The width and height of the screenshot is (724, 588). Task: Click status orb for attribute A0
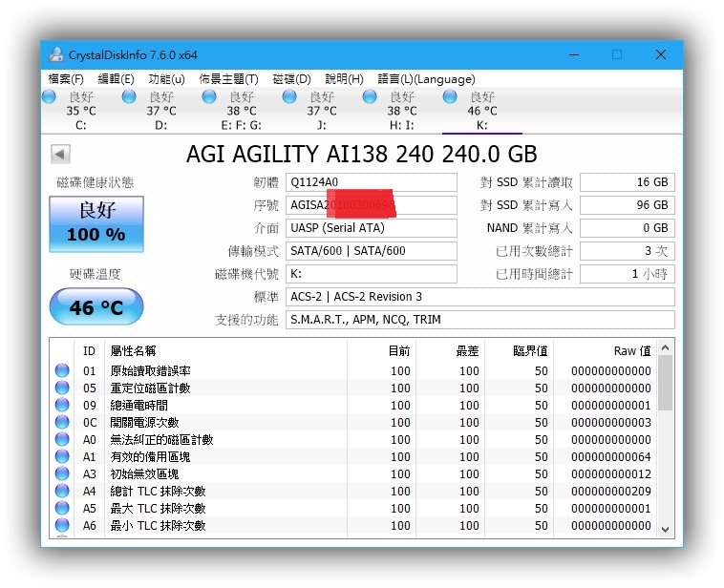pyautogui.click(x=62, y=439)
